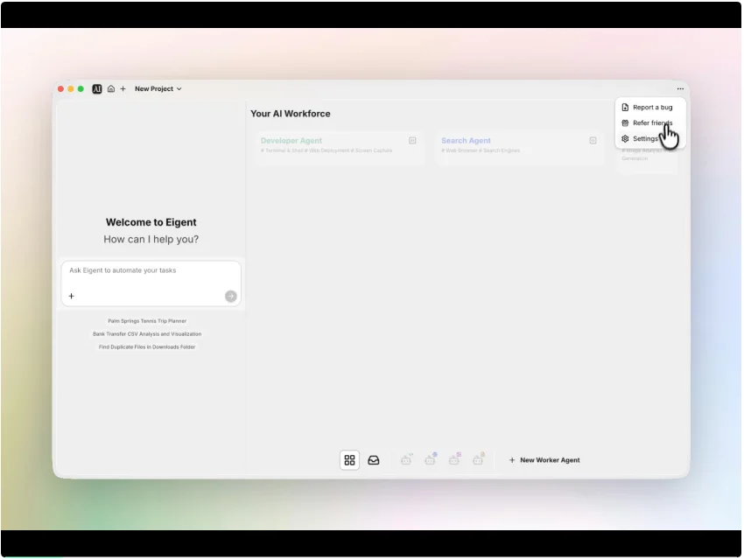Go to home via the house icon

(x=111, y=89)
